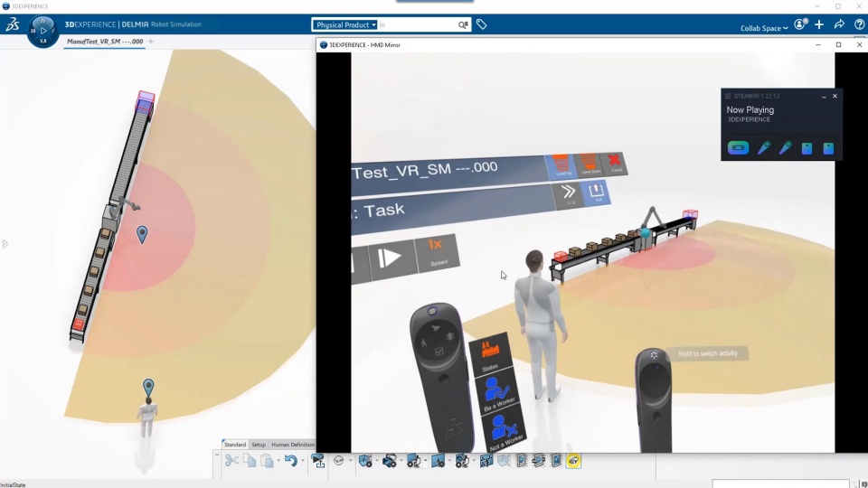This screenshot has height=488, width=868.
Task: Select the Be a Worker option
Action: (497, 393)
